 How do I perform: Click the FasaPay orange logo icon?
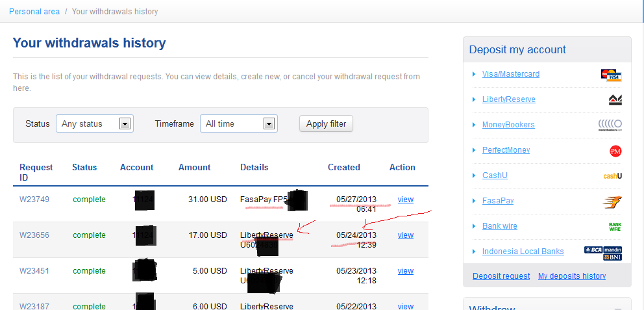point(612,201)
